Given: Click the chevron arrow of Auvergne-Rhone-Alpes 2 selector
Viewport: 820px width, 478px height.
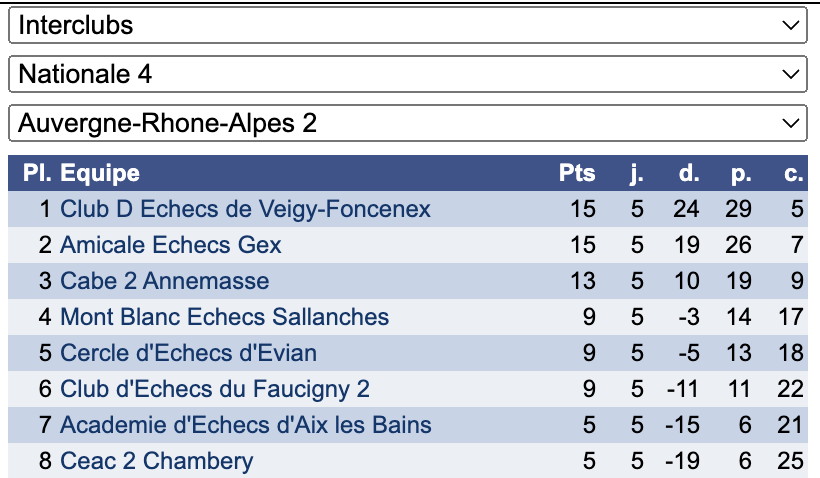Looking at the screenshot, I should click(x=790, y=123).
